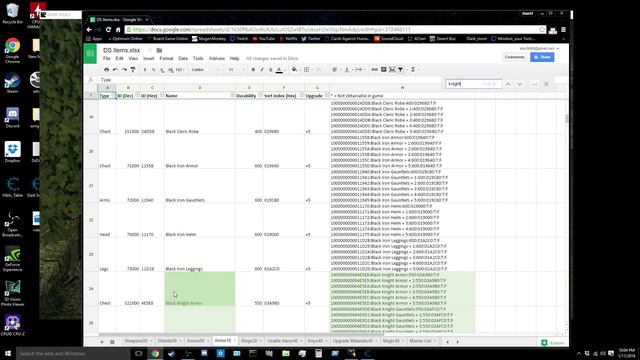Open the Add-ons menu
The image size is (640, 360).
(217, 58)
